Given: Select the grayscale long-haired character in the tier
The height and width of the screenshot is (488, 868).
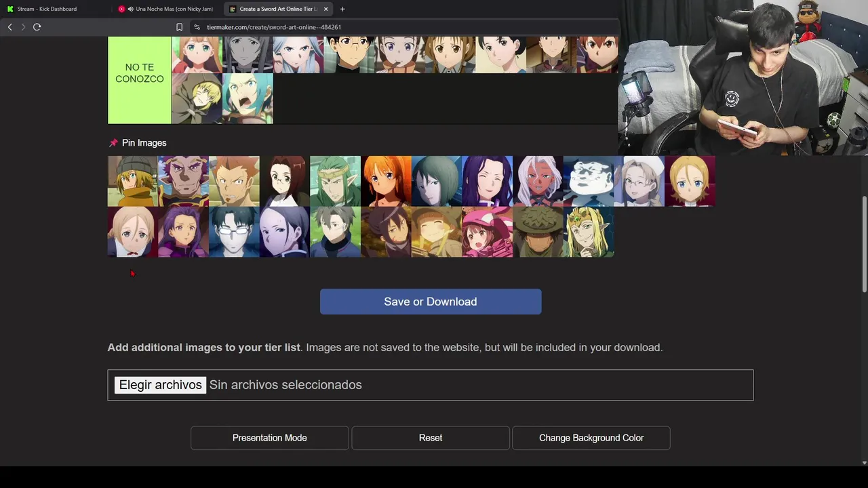Looking at the screenshot, I should pyautogui.click(x=248, y=55).
